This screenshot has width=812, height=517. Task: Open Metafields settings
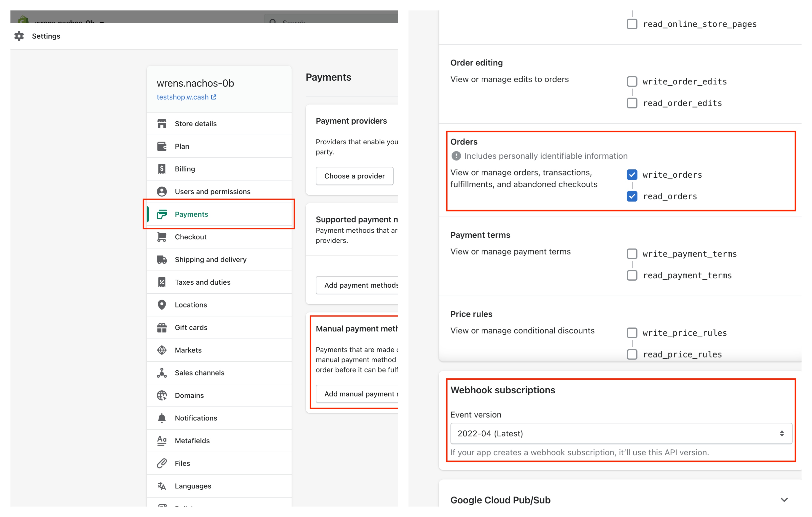(219, 440)
